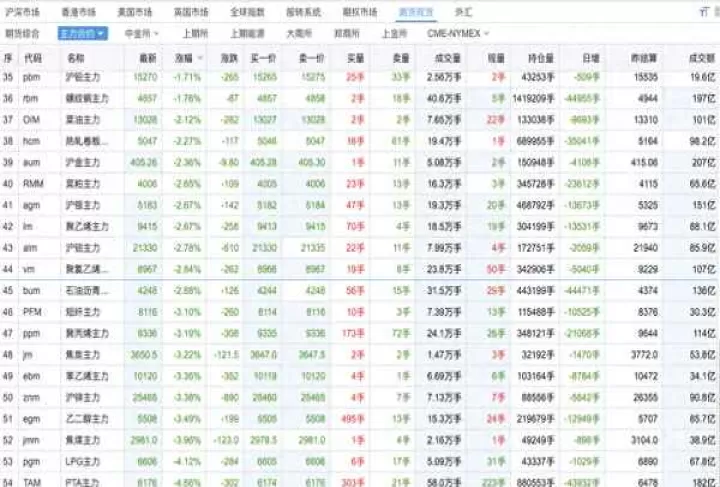Click the 成交量 column header

point(448,58)
